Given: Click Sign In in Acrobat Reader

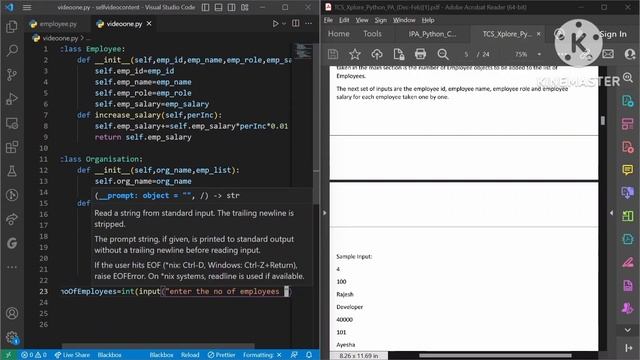Looking at the screenshot, I should pos(613,34).
